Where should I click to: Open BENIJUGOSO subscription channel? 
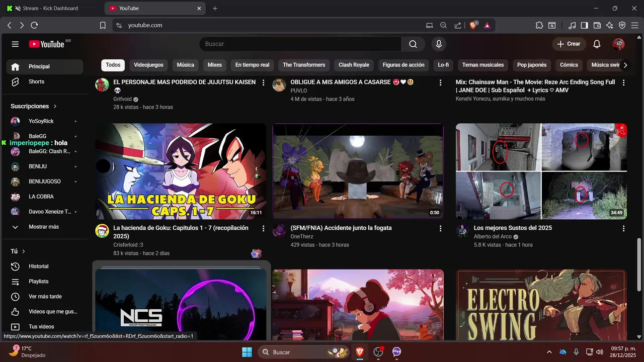[44, 182]
